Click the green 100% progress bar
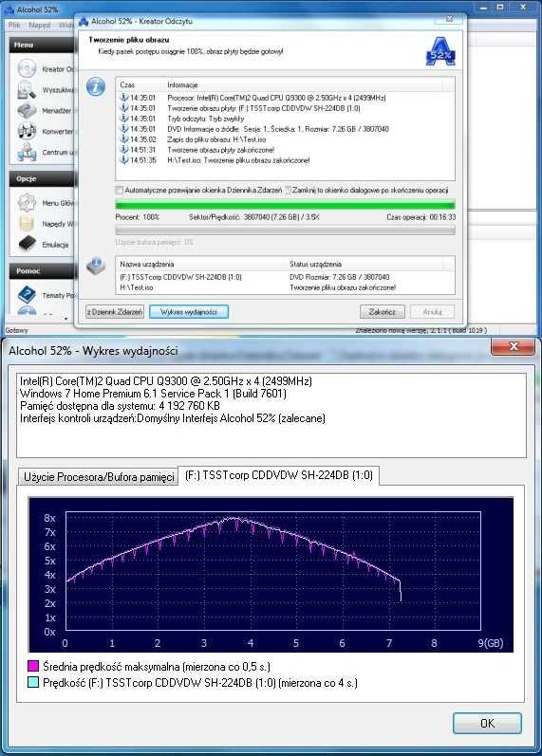Screen dimensions: 542x756 [285, 205]
